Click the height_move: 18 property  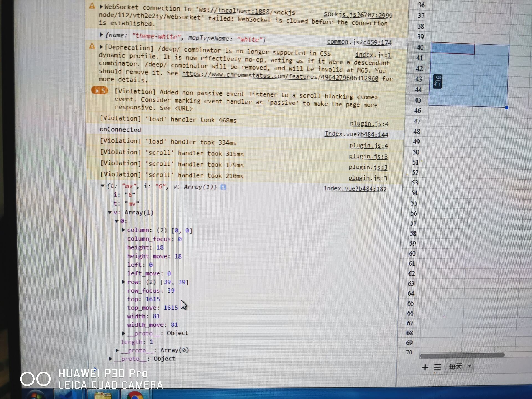[154, 256]
